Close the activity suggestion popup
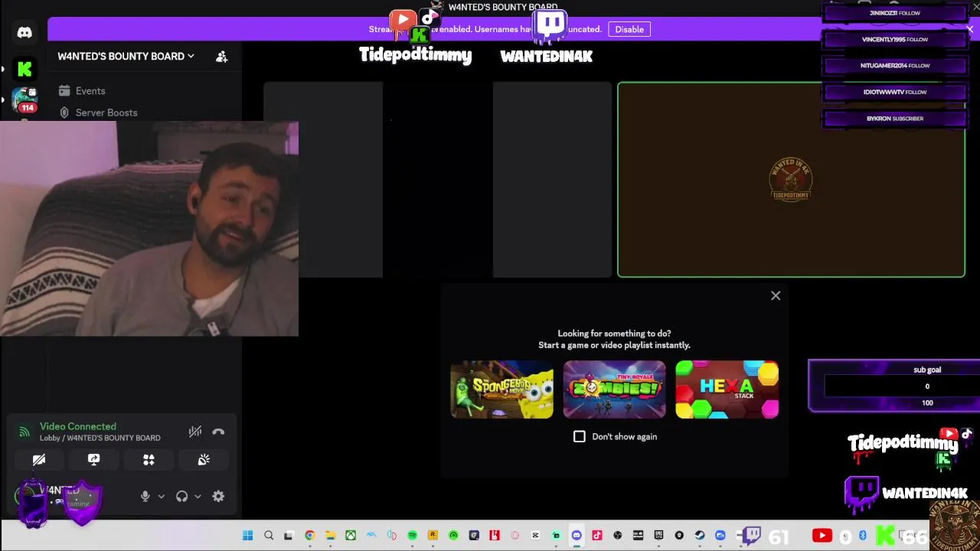This screenshot has height=551, width=980. (776, 295)
